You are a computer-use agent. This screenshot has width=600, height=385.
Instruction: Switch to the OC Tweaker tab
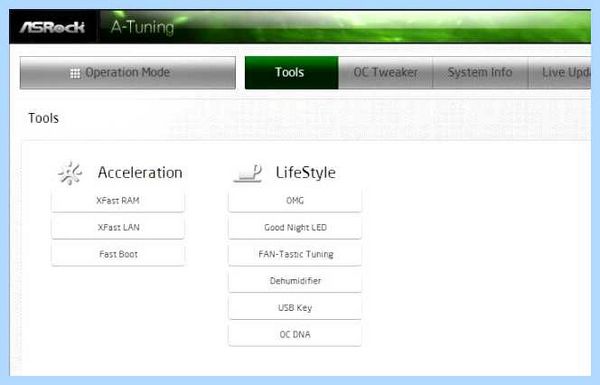(x=386, y=73)
